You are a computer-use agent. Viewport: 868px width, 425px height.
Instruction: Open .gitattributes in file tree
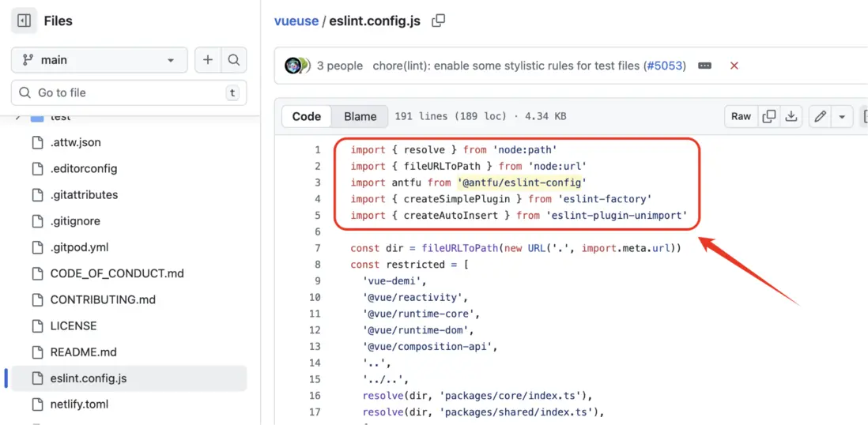coord(84,195)
